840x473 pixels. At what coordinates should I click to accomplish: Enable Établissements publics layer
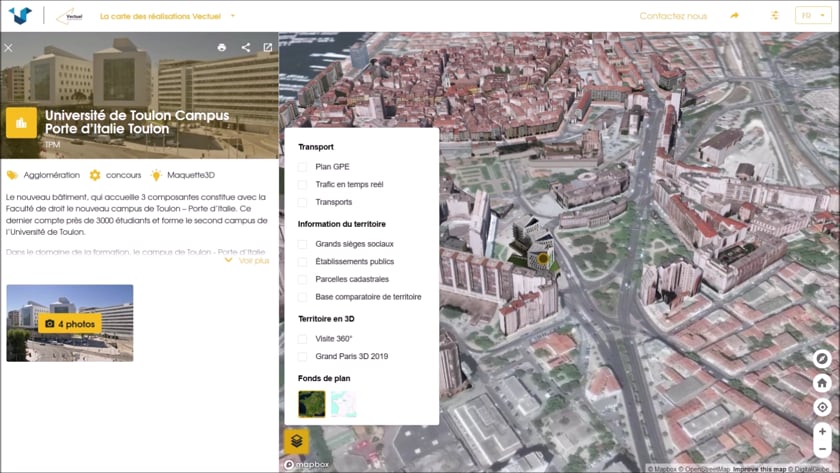(302, 261)
